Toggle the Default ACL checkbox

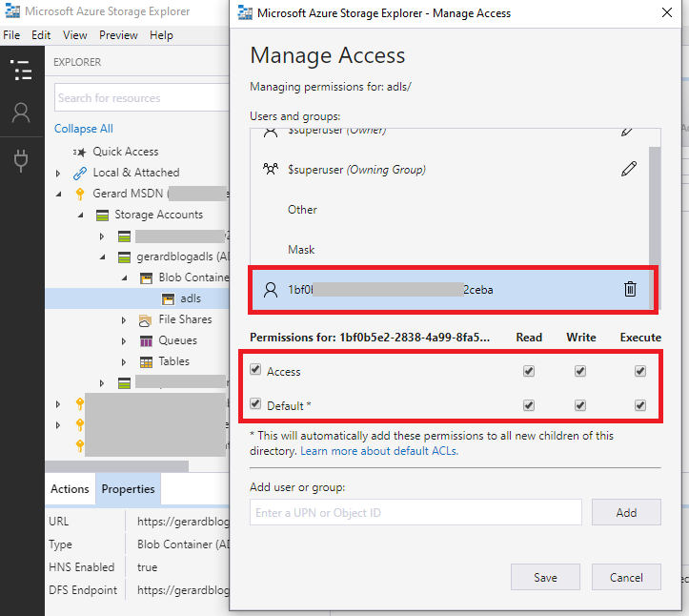click(255, 403)
